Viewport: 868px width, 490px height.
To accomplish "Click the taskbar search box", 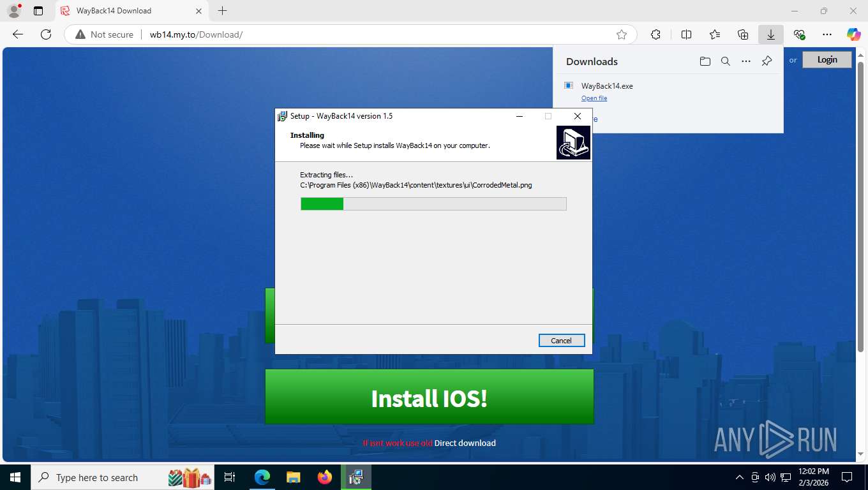I will [x=123, y=477].
